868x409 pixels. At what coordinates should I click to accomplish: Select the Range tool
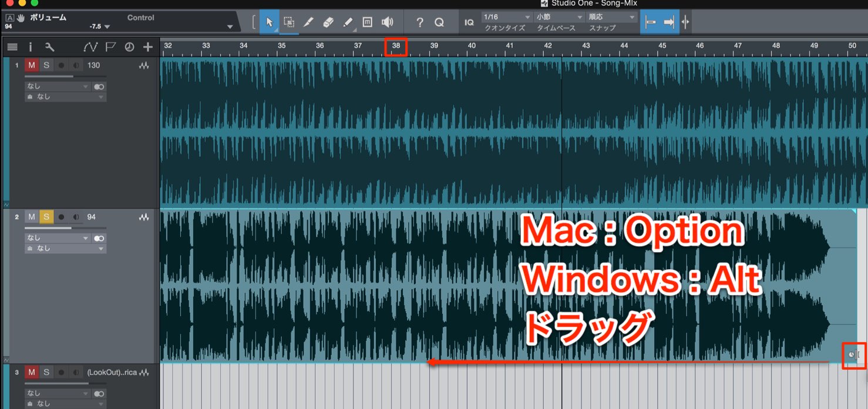tap(289, 22)
